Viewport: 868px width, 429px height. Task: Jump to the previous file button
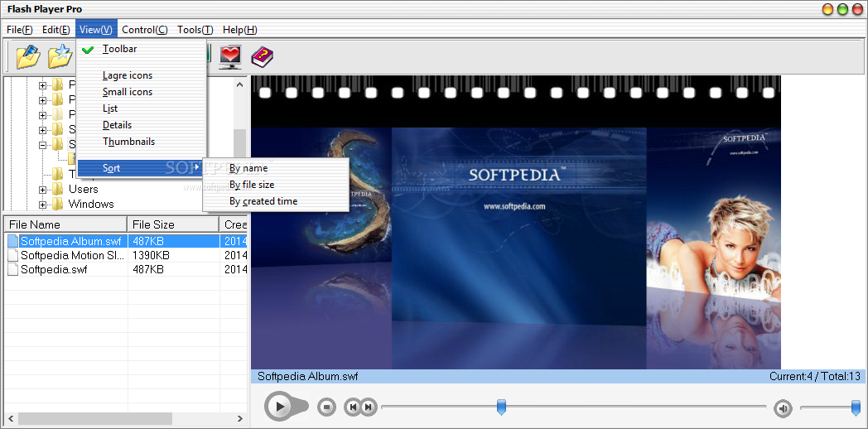[352, 407]
